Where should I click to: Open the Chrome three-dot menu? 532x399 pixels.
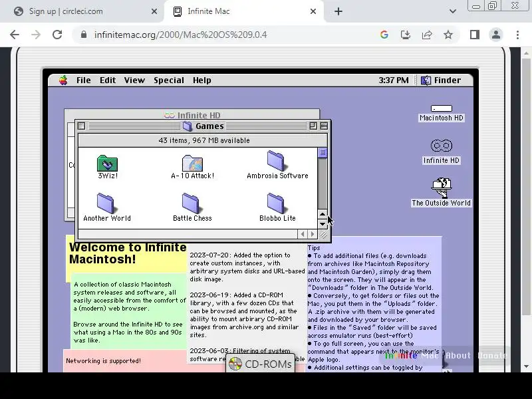pos(517,35)
